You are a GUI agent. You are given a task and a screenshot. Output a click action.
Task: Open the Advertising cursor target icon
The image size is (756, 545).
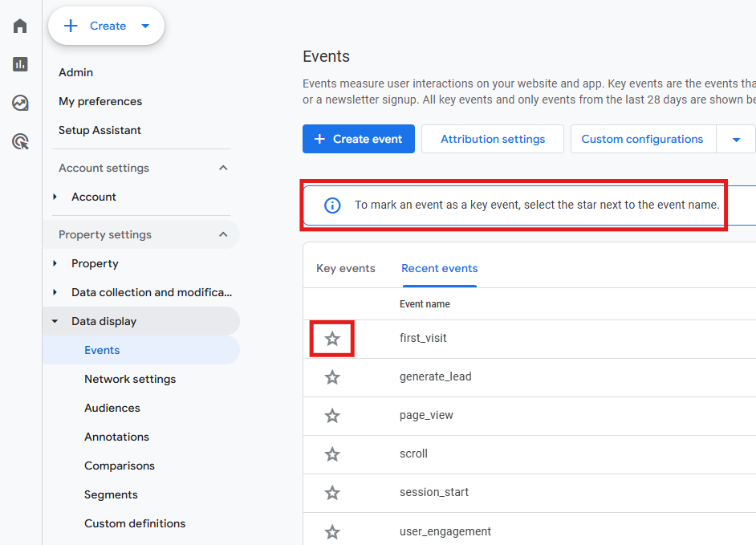(x=20, y=141)
